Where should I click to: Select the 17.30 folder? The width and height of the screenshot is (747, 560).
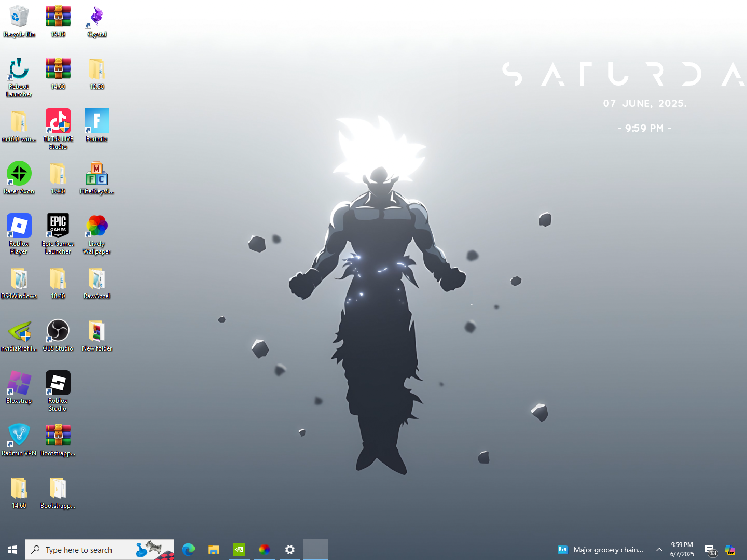pyautogui.click(x=58, y=178)
